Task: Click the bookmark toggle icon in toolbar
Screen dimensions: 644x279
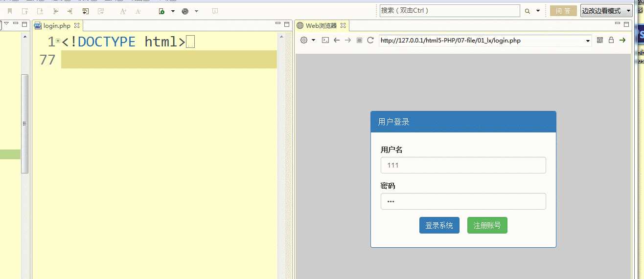Action: (10, 11)
